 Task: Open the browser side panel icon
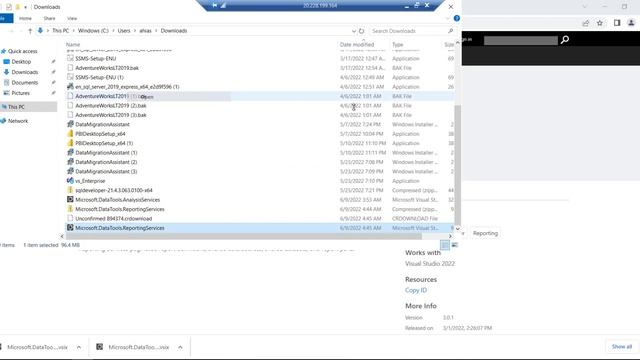617,23
